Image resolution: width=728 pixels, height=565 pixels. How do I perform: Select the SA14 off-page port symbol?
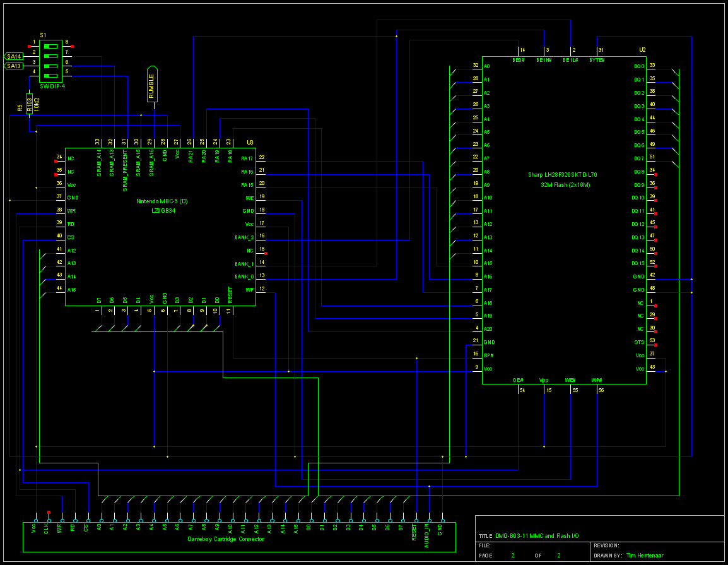coord(13,56)
